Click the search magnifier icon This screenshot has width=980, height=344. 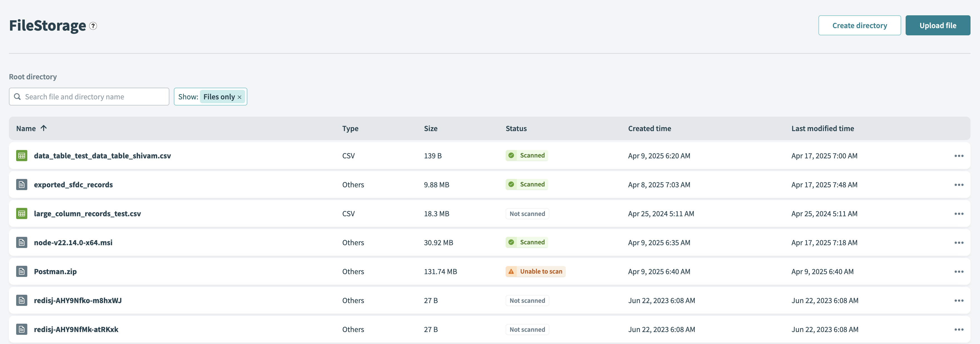[x=17, y=97]
